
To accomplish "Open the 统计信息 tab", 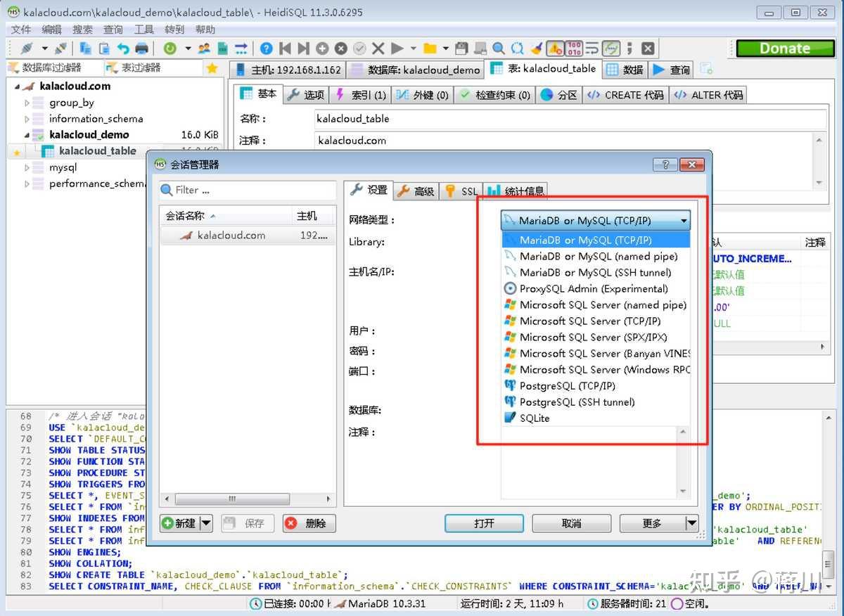I will (x=516, y=191).
